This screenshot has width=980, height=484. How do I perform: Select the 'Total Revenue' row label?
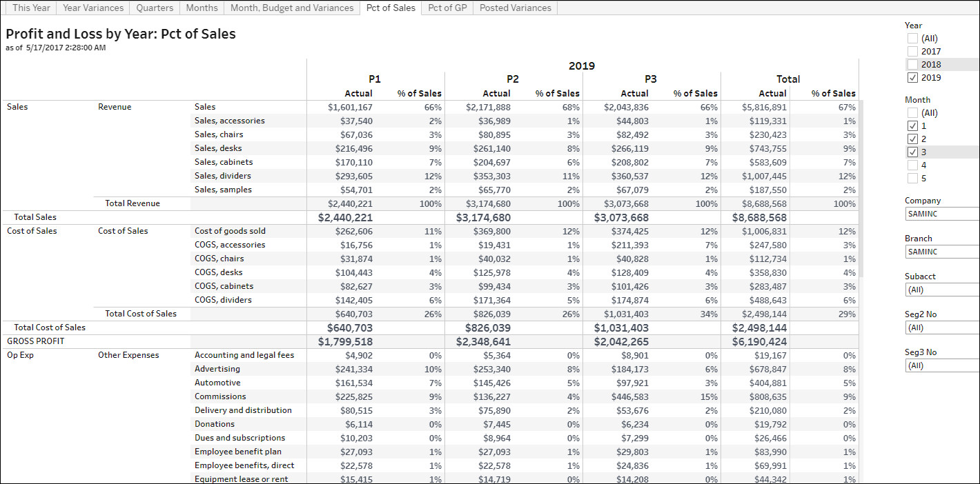click(133, 203)
